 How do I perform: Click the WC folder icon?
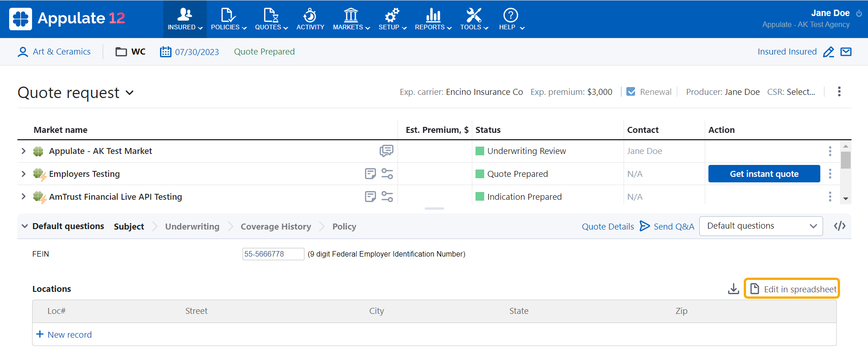121,52
